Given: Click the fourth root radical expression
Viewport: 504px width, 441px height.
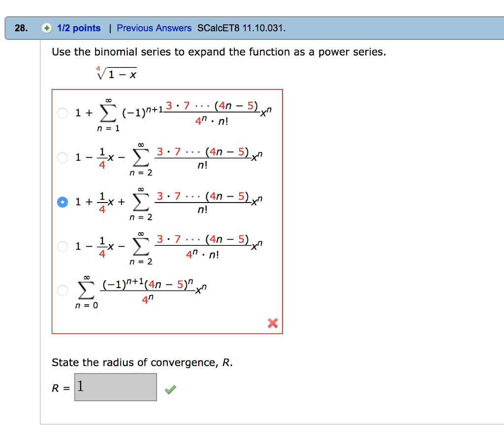Looking at the screenshot, I should [116, 72].
